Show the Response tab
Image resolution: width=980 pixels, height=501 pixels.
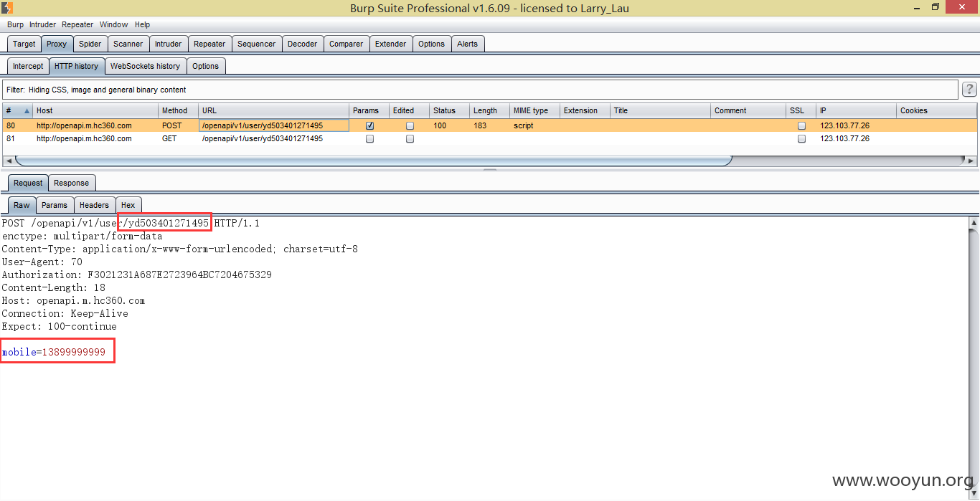pyautogui.click(x=72, y=183)
